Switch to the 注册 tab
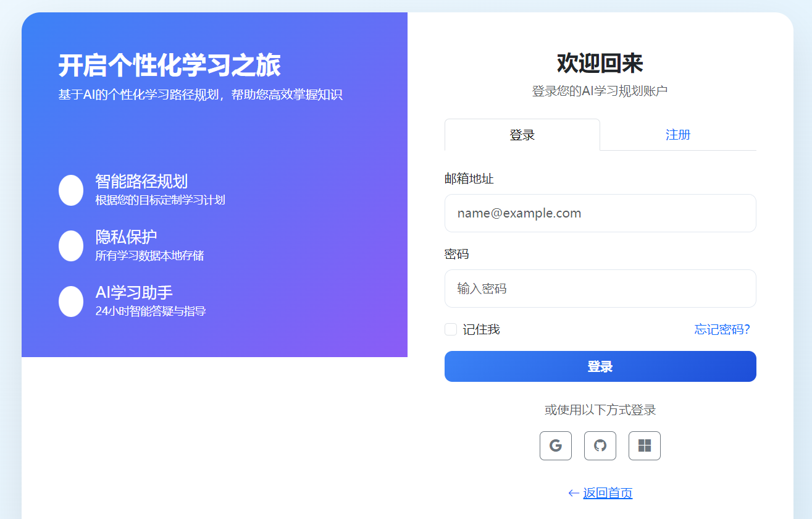This screenshot has width=812, height=519. click(x=677, y=135)
